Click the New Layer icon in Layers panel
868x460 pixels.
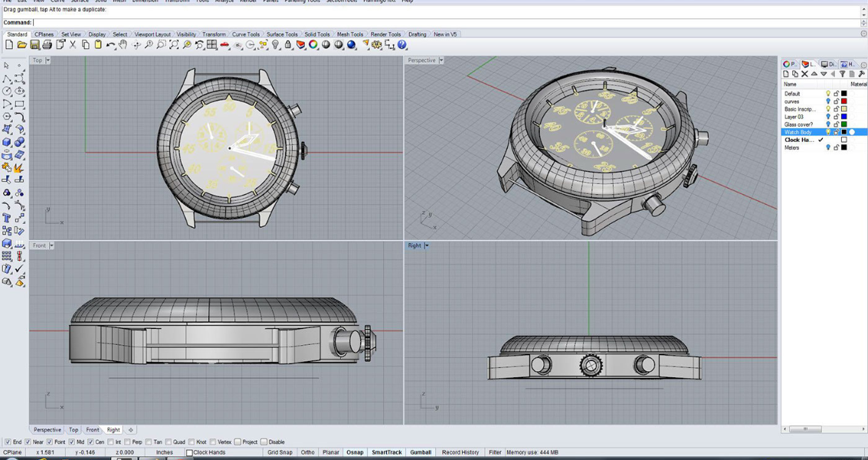tap(786, 74)
